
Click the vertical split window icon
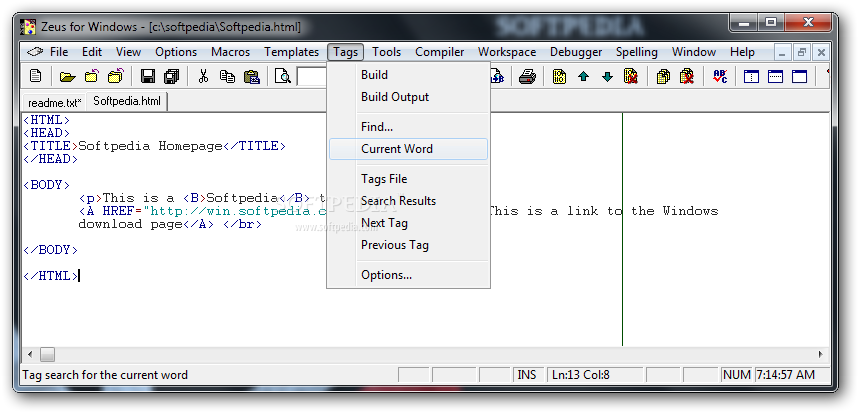coord(751,76)
